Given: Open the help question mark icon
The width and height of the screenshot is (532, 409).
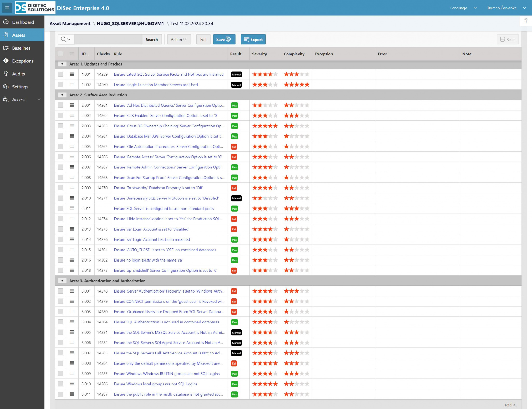Looking at the screenshot, I should point(526,21).
